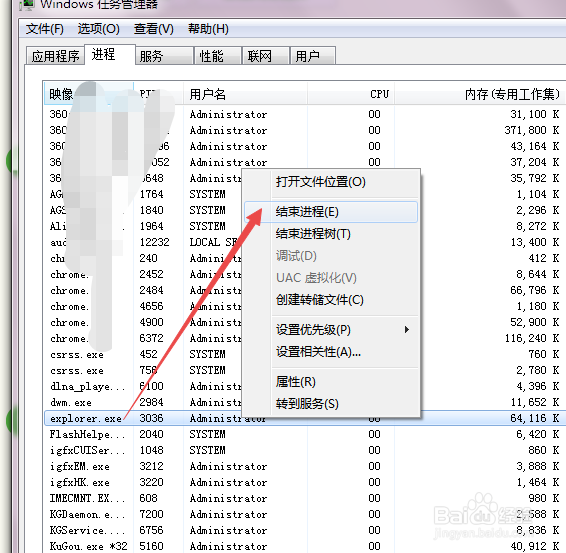The height and width of the screenshot is (553, 566).
Task: Select the KGService... process row
Action: click(305, 530)
